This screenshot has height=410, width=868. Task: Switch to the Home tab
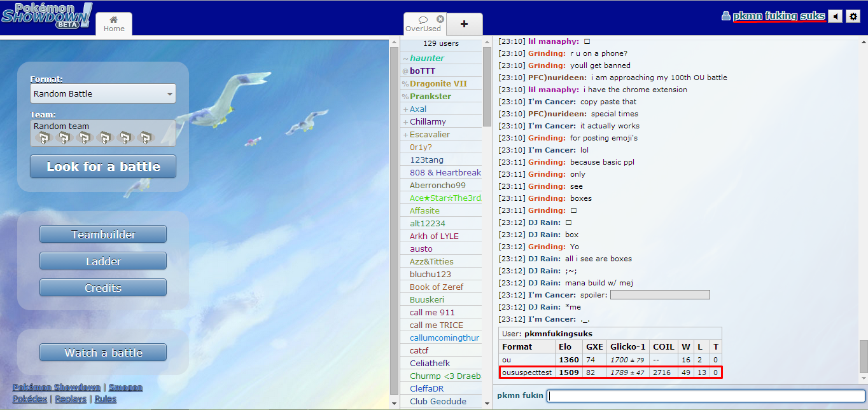point(114,24)
